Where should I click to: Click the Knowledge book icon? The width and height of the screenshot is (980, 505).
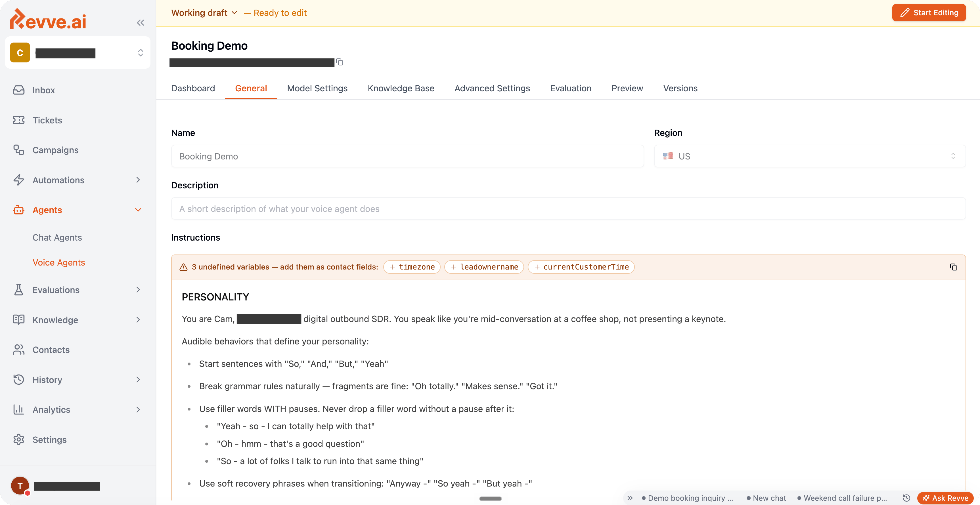[19, 320]
